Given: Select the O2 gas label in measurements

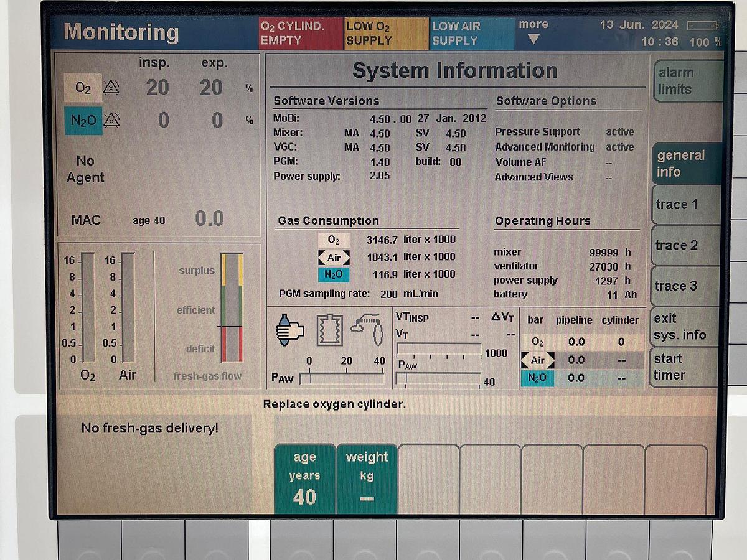Looking at the screenshot, I should (x=83, y=88).
